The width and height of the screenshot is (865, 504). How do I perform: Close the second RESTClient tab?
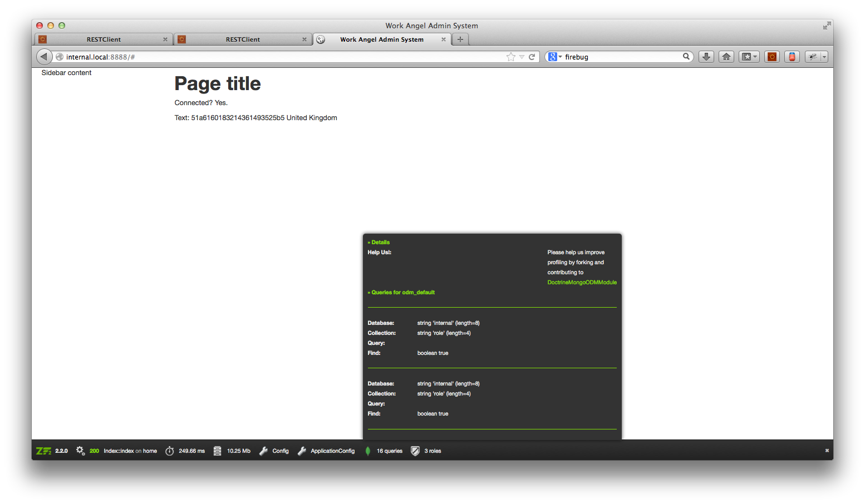click(x=304, y=39)
